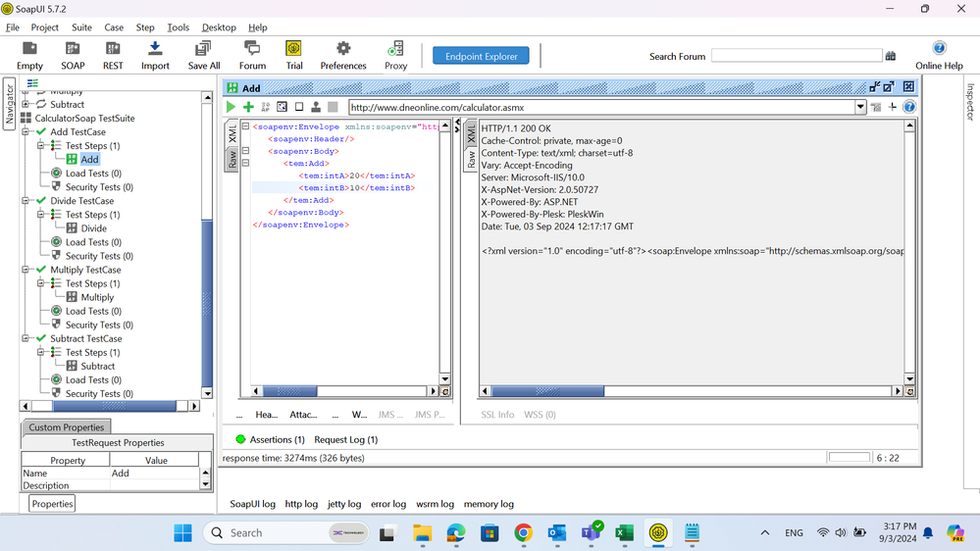This screenshot has height=551, width=980.
Task: Collapse the XML soapenv:Envelope fold marker
Action: [246, 126]
